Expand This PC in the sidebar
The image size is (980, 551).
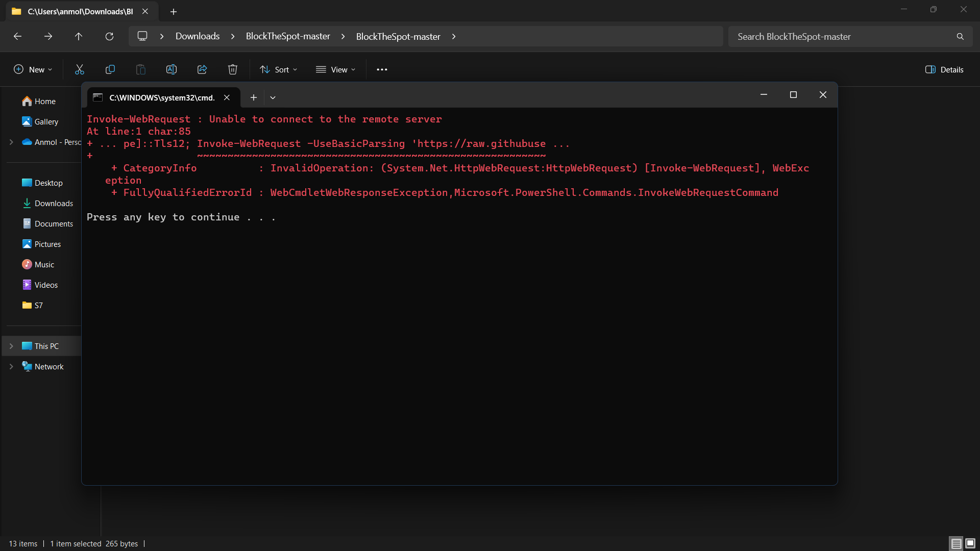[x=11, y=346]
